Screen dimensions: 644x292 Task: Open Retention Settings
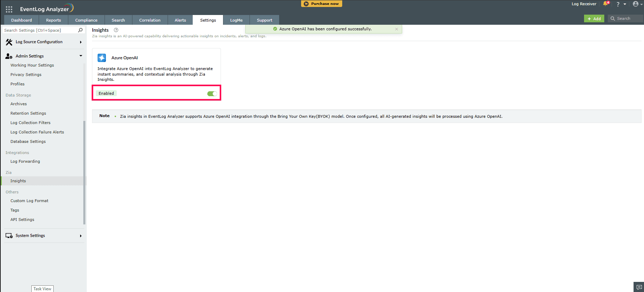coord(28,113)
